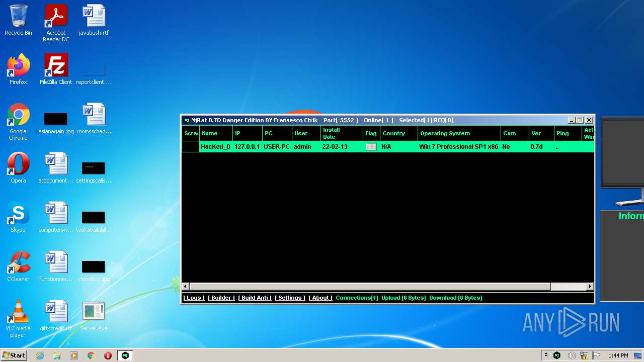Sort by Ping column header

568,133
